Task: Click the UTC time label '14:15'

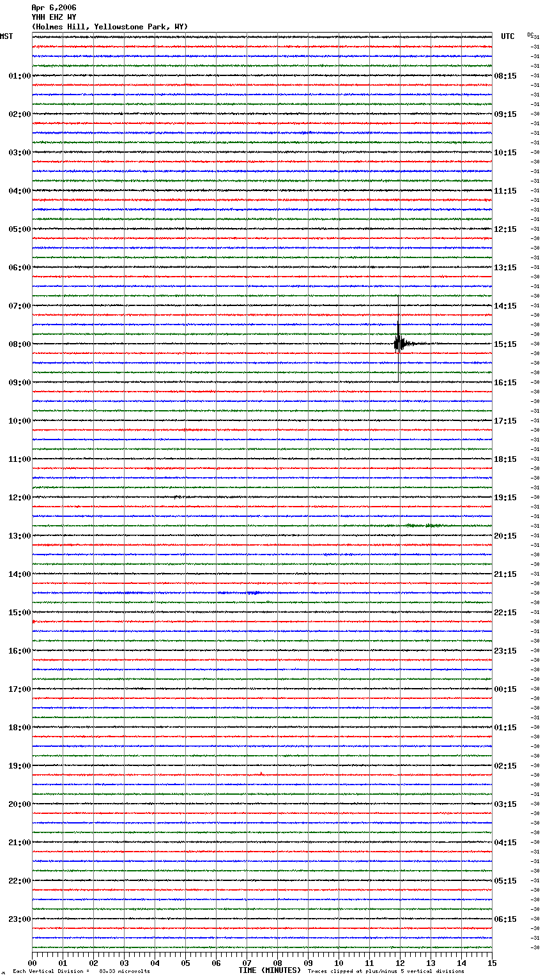Action: point(505,306)
